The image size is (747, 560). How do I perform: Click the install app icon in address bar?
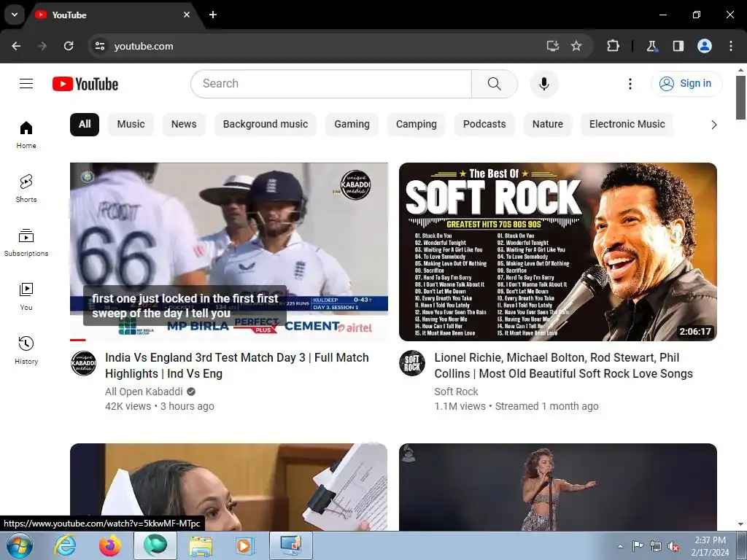coord(553,46)
